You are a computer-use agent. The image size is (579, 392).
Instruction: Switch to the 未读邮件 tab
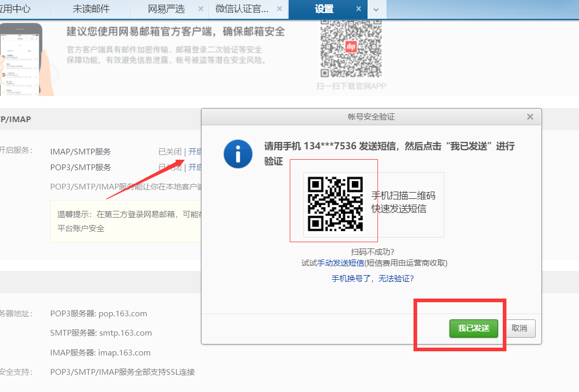(x=91, y=9)
